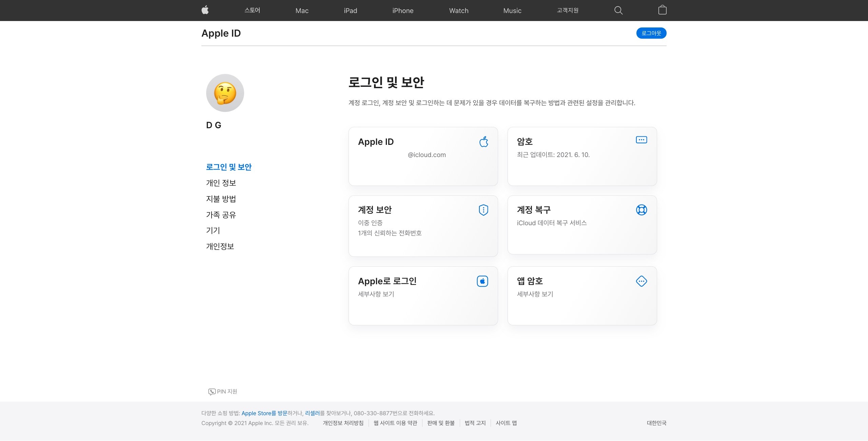
Task: Change the 대한민국 region selector
Action: coord(656,423)
